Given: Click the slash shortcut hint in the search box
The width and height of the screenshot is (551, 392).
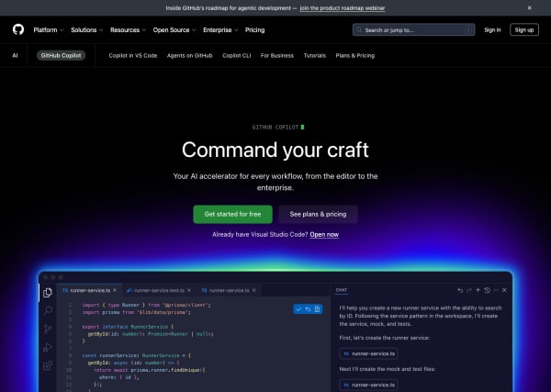Looking at the screenshot, I should tap(468, 30).
